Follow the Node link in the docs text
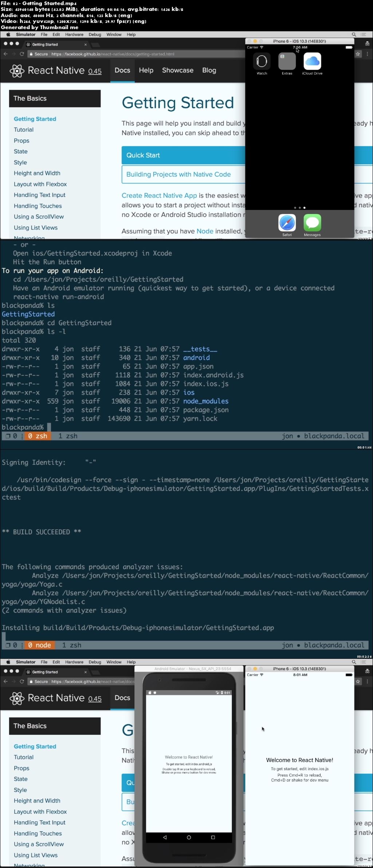Viewport: 373px width, 868px height. pos(205,231)
